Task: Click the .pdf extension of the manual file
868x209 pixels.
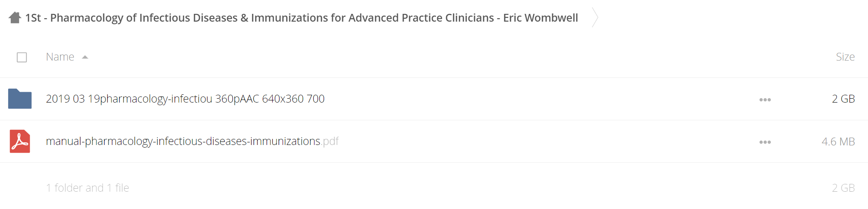Action: tap(331, 141)
